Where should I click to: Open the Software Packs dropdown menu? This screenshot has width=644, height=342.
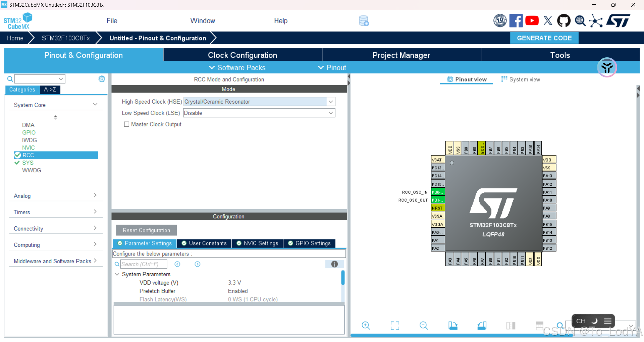[237, 68]
